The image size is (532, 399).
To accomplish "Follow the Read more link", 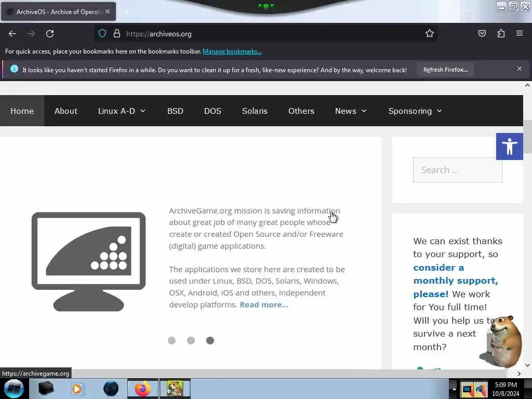I will point(264,304).
